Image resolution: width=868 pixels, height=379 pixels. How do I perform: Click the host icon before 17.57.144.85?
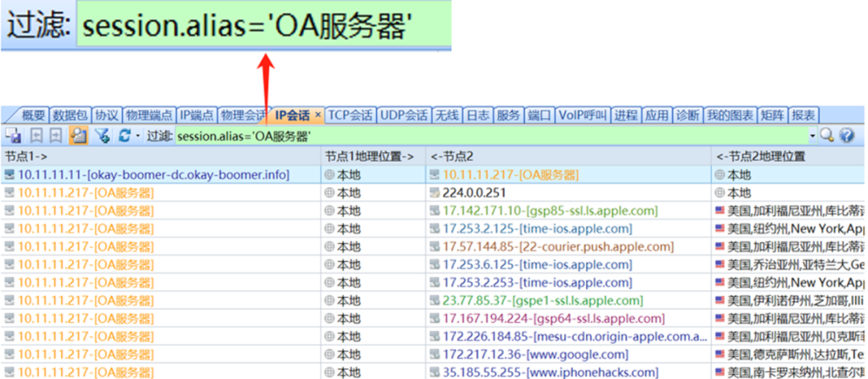coord(435,247)
